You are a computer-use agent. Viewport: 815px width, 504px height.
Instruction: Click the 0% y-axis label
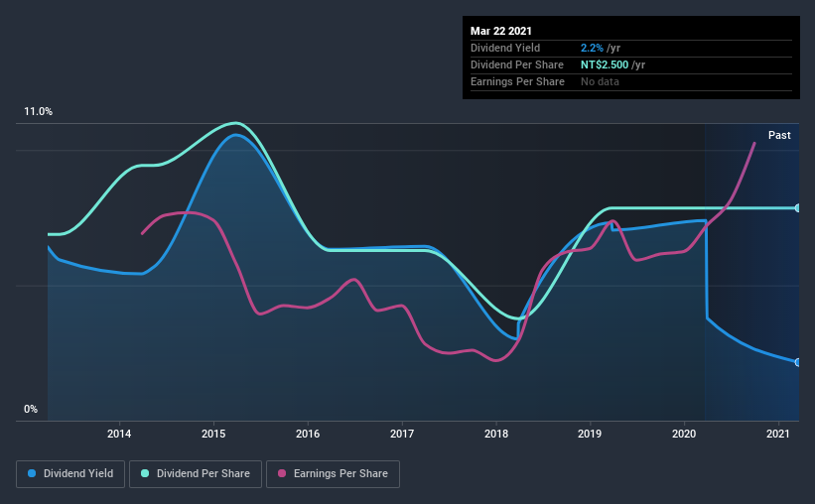coord(31,410)
